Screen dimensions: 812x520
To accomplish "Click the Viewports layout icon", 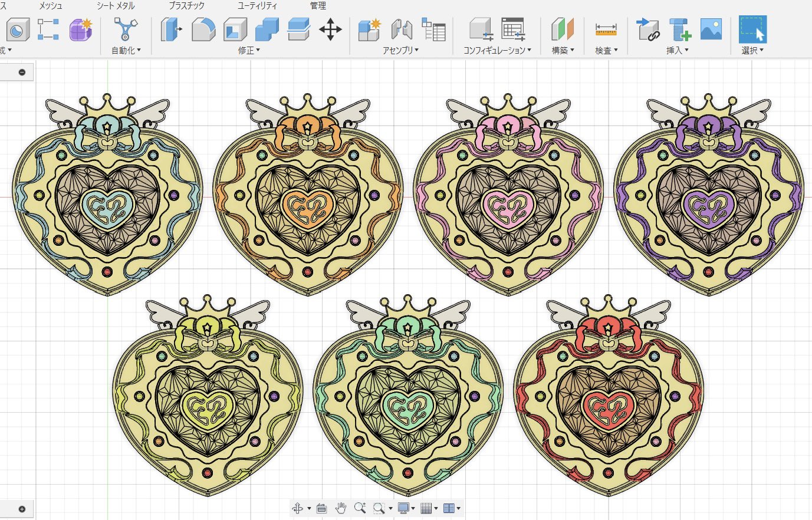I will pyautogui.click(x=449, y=508).
